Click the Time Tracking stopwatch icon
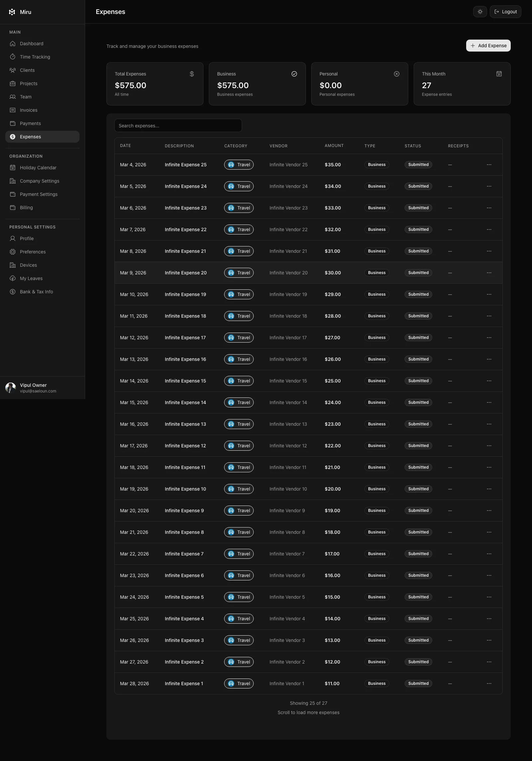This screenshot has height=761, width=532. coord(13,57)
